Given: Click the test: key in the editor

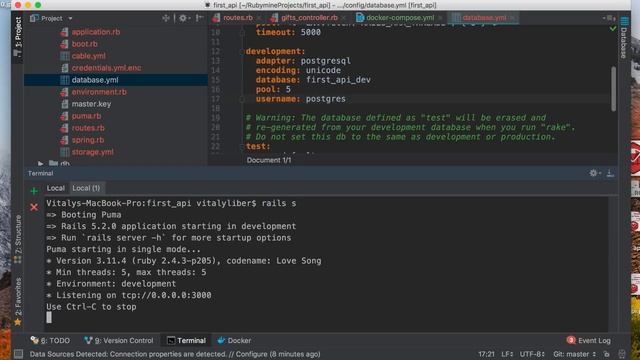Looking at the screenshot, I should [258, 147].
